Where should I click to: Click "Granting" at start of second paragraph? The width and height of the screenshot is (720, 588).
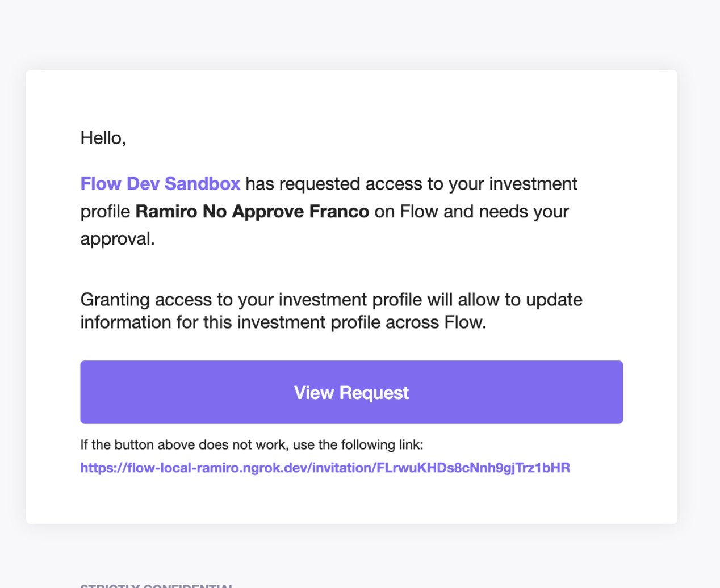point(115,300)
